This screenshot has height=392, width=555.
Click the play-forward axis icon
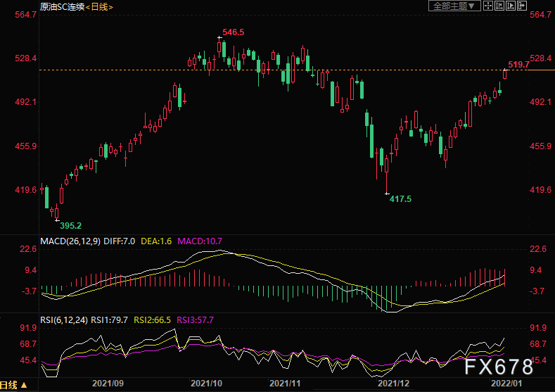[x=511, y=6]
